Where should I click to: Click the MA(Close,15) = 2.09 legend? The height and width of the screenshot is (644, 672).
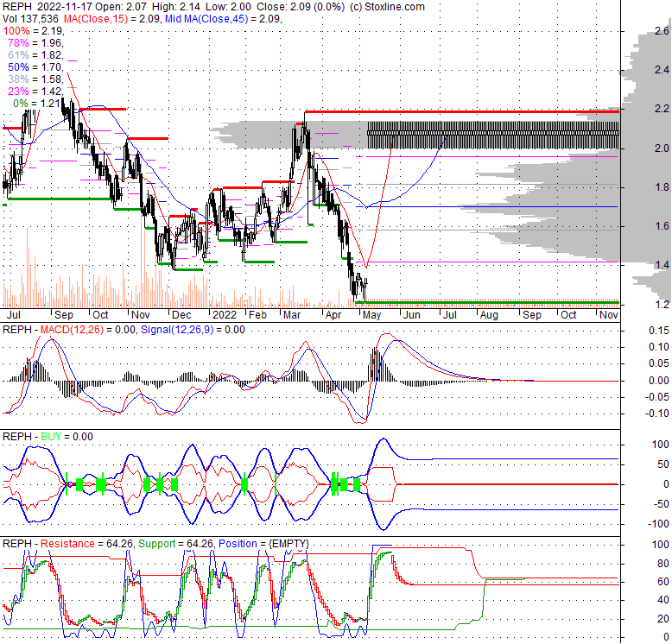tap(112, 19)
